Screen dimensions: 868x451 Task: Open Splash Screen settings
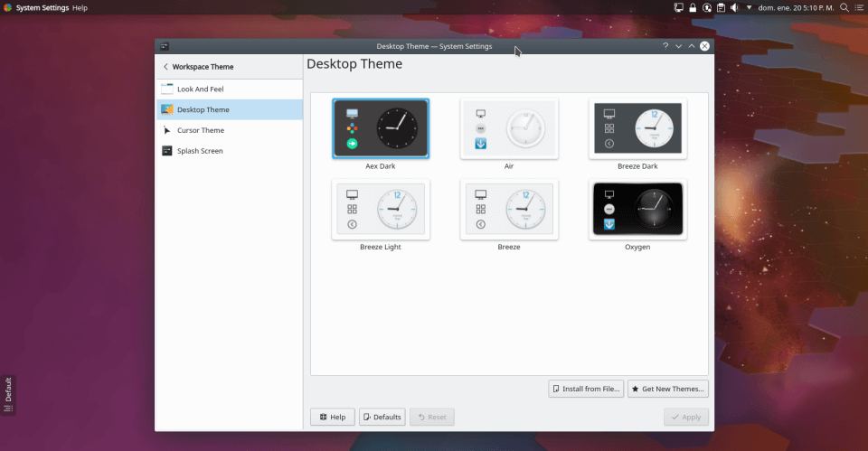(x=229, y=151)
